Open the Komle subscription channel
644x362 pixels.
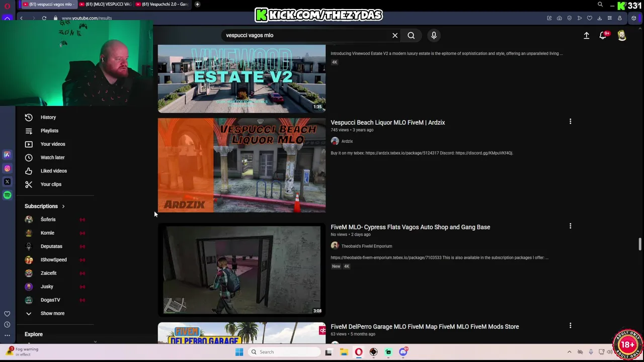pyautogui.click(x=47, y=233)
